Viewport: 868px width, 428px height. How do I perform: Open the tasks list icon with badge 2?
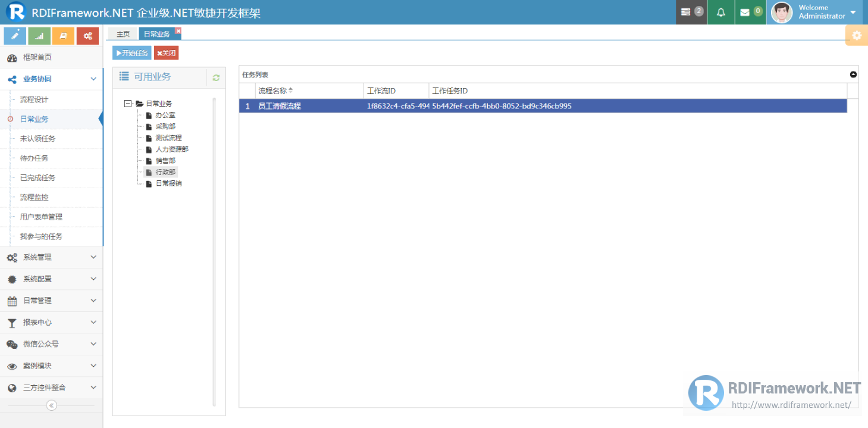coord(691,12)
